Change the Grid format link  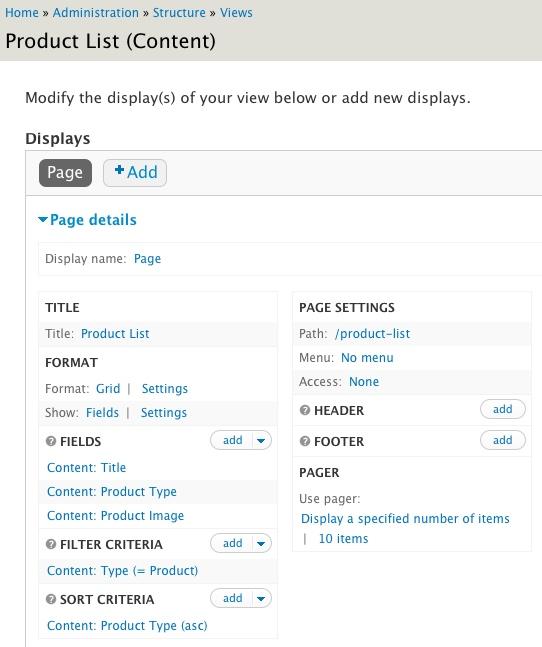pyautogui.click(x=108, y=388)
